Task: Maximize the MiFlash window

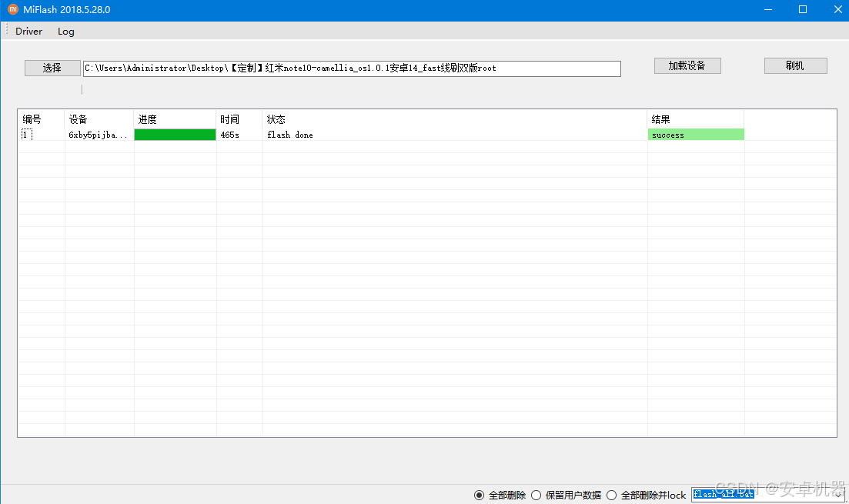Action: pos(803,10)
